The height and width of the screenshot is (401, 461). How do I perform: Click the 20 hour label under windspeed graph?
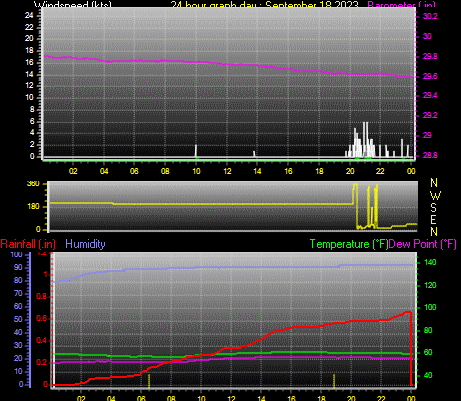click(350, 171)
